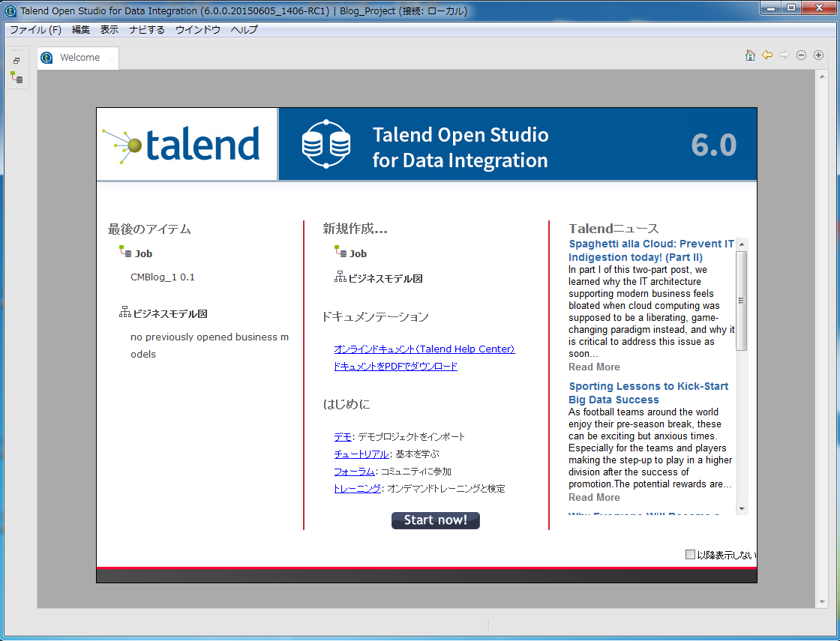This screenshot has height=641, width=840.
Task: Create a new Job via the Job icon under 新規作成
Action: 342,253
